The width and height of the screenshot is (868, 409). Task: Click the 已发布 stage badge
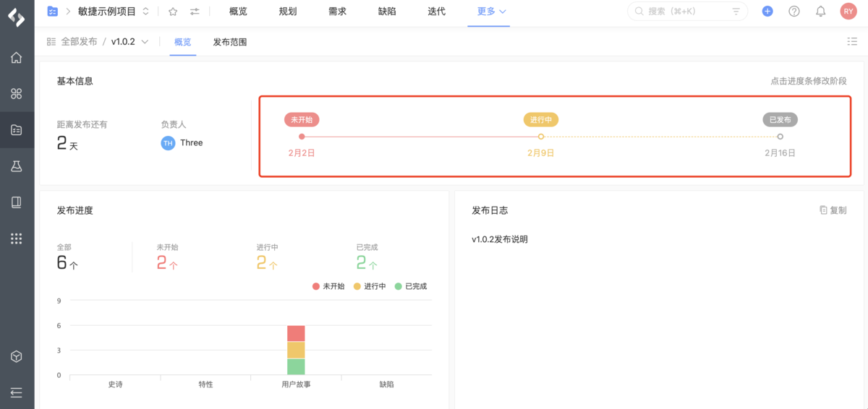pos(780,120)
